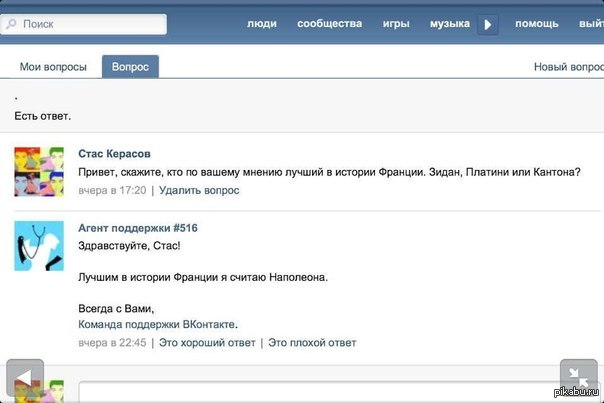Click the magnifier icon in search box
Viewport: 604px width, 403px height.
pyautogui.click(x=11, y=23)
